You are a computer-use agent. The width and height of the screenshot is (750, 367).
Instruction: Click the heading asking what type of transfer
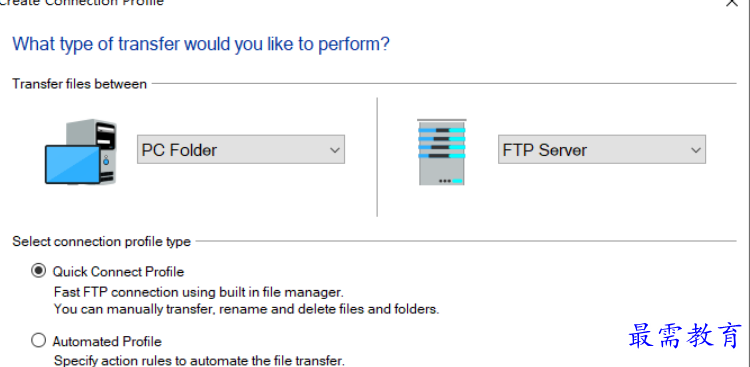click(x=201, y=44)
